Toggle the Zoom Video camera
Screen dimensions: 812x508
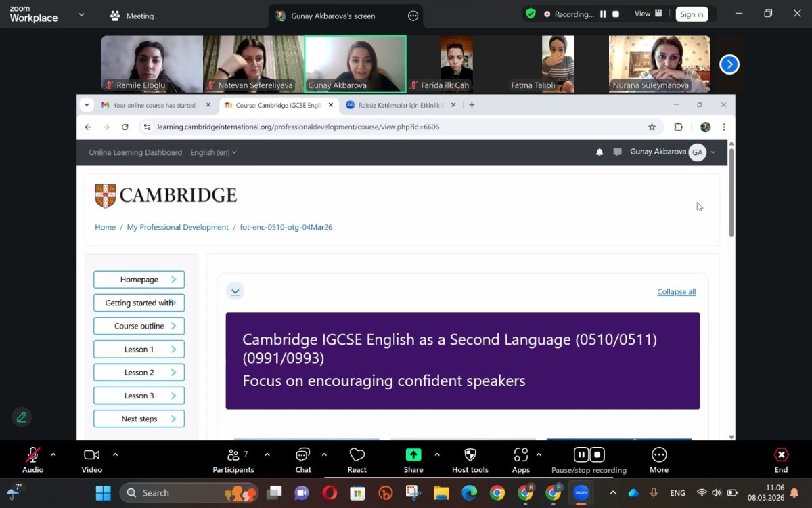point(91,455)
